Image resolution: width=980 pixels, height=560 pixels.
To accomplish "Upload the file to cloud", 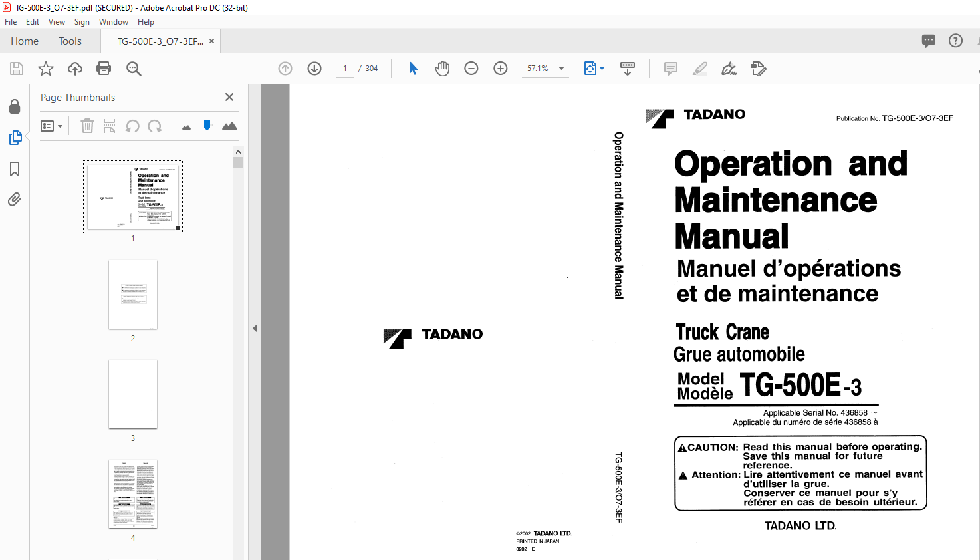I will click(x=75, y=69).
